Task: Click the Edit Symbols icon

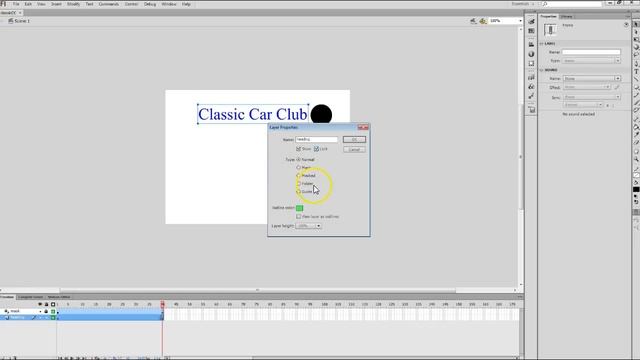Action: click(x=483, y=21)
